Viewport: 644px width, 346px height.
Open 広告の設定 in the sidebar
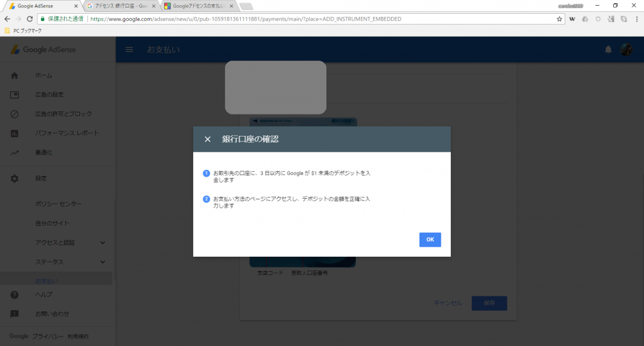[49, 95]
